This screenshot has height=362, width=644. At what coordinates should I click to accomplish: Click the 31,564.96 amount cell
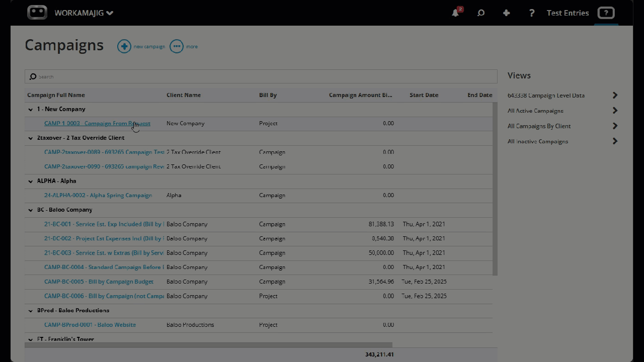(381, 282)
